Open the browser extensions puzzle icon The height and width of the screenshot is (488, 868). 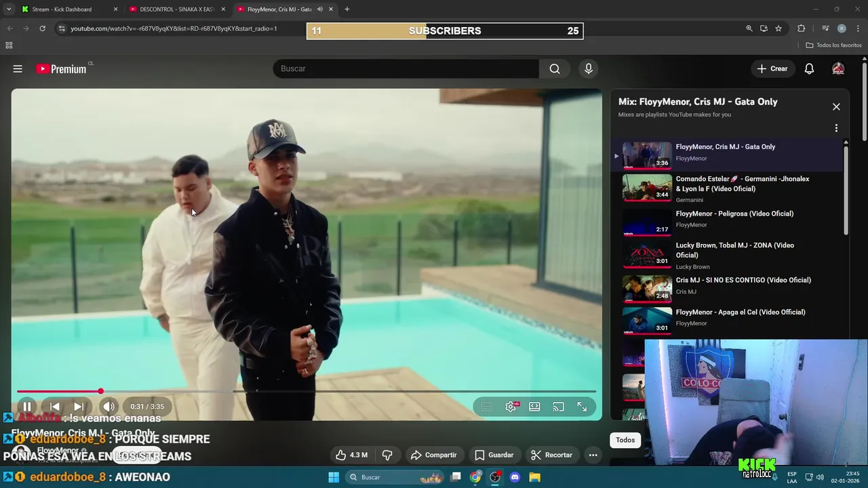(x=802, y=28)
